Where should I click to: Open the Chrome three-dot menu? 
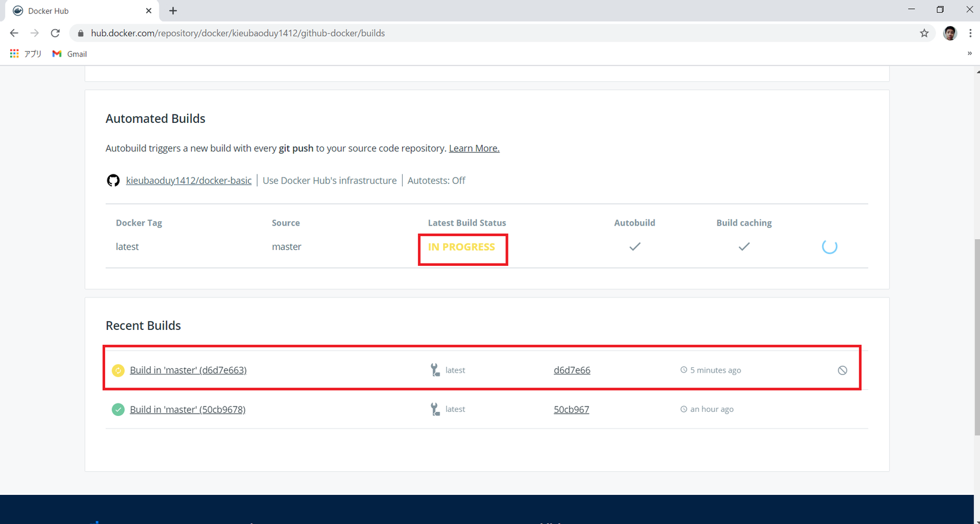point(970,33)
